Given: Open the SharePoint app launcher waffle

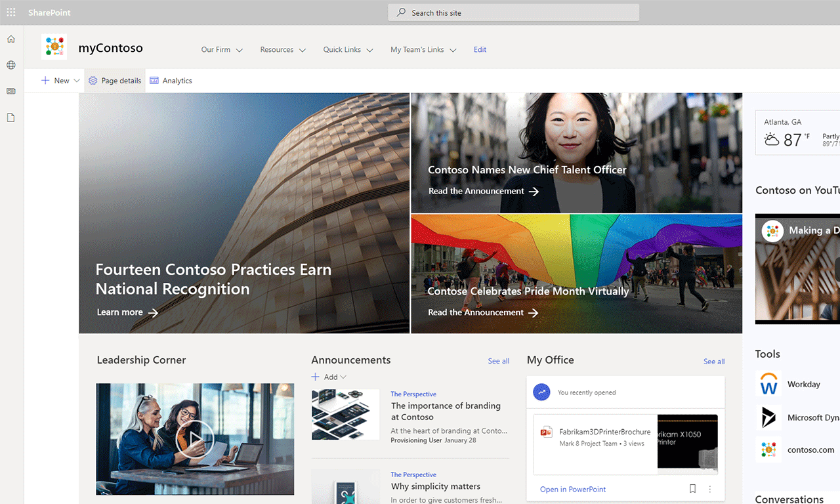Looking at the screenshot, I should coord(11,12).
